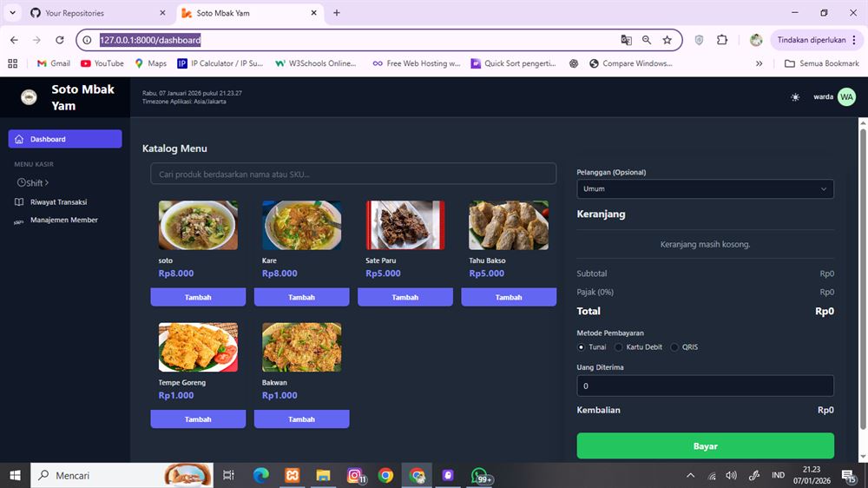Open the YouTube bookmark
Image resolution: width=868 pixels, height=488 pixels.
coord(102,63)
